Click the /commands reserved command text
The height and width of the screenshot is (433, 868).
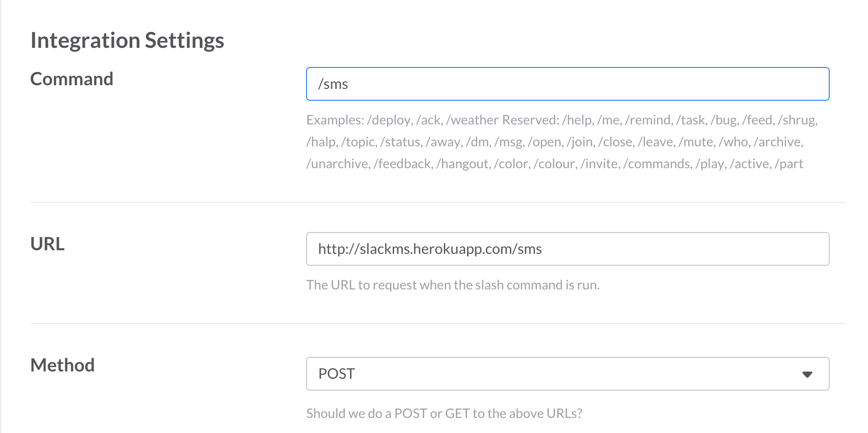point(658,164)
